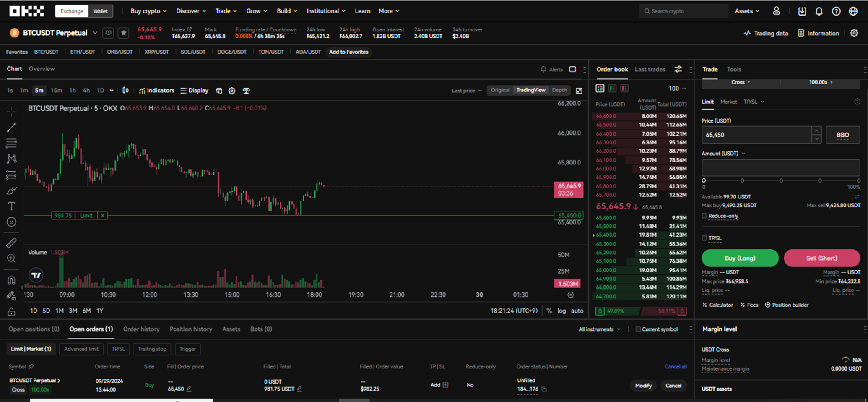Favorite BTCUSDT Perpetual with star icon

(123, 33)
